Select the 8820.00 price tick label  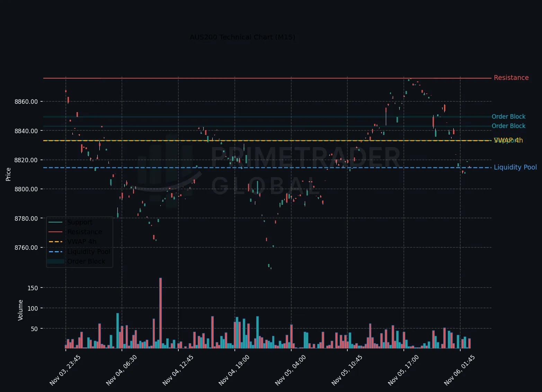(x=26, y=160)
